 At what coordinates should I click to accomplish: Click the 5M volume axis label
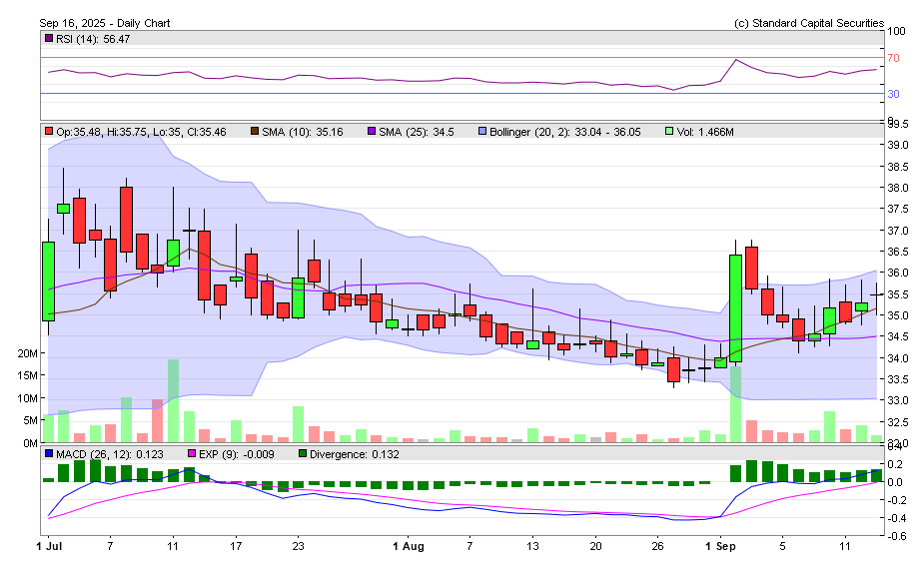pos(31,421)
